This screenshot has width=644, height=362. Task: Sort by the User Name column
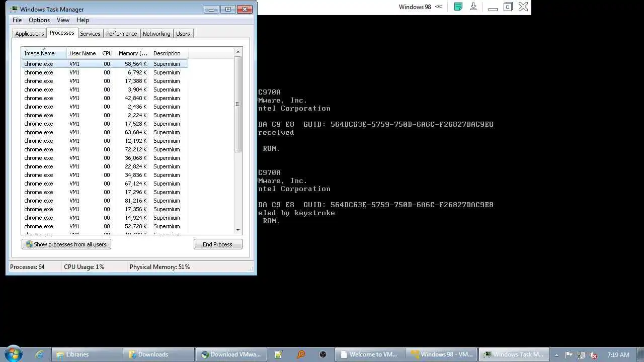coord(83,53)
